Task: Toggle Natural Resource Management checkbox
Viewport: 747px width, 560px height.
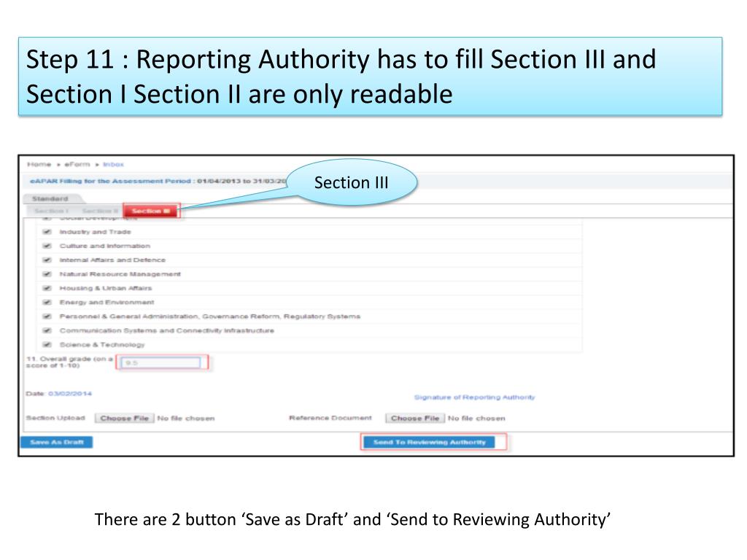Action: point(47,274)
